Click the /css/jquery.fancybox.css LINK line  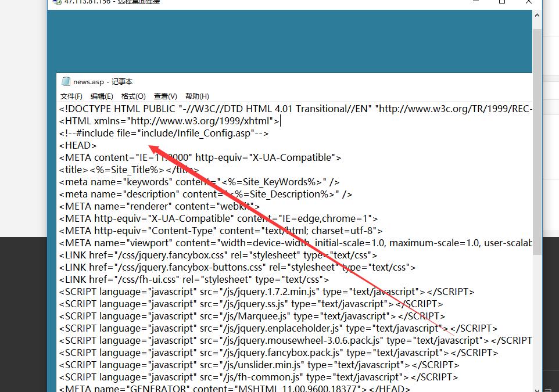point(218,255)
